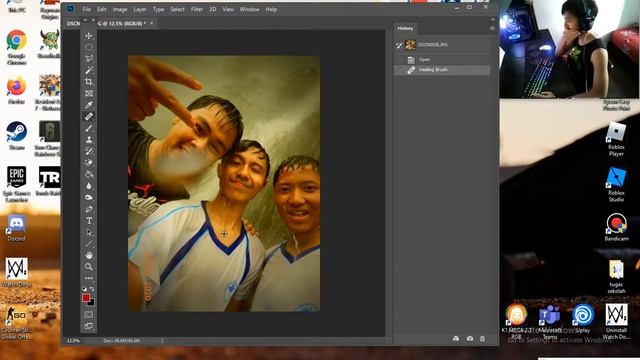Viewport: 640px width, 360px height.
Task: Open Bandicam desktop shortcut
Action: point(616,227)
